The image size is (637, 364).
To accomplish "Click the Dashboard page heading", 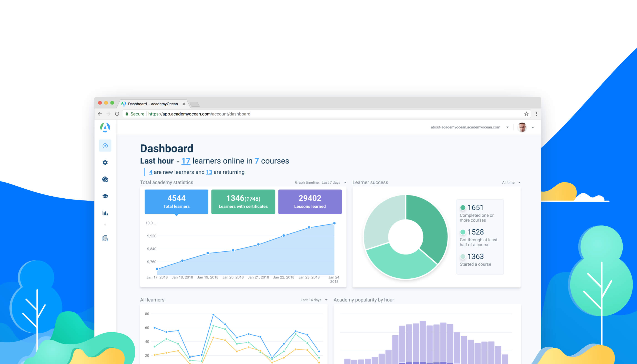I will tap(167, 149).
